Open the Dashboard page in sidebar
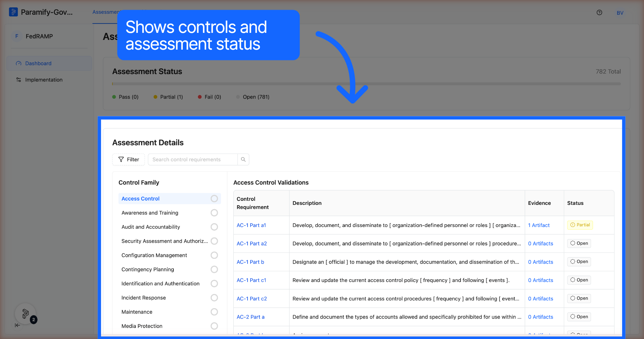The width and height of the screenshot is (644, 339). (49, 63)
